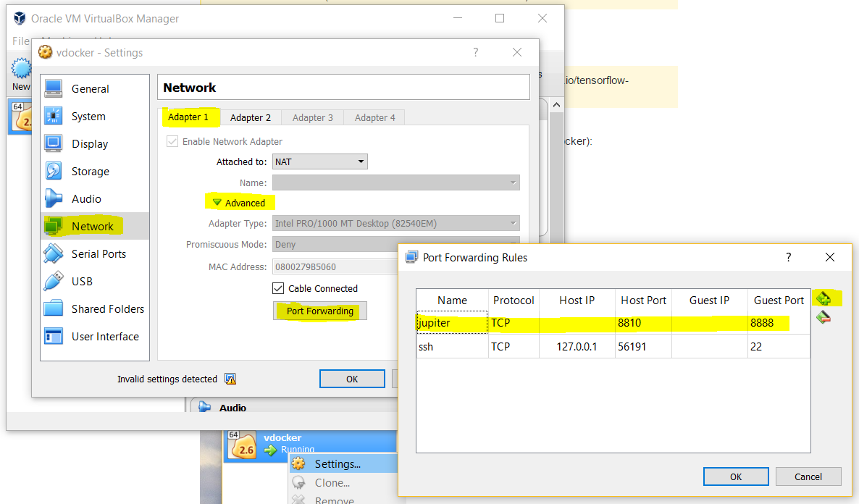Open USB settings category
The image size is (859, 504).
coord(94,281)
